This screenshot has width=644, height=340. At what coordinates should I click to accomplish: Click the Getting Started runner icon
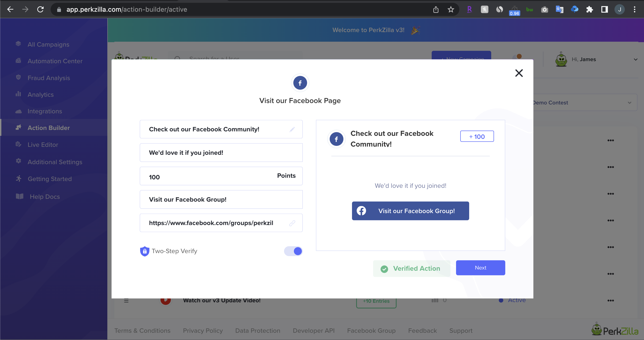(x=19, y=178)
